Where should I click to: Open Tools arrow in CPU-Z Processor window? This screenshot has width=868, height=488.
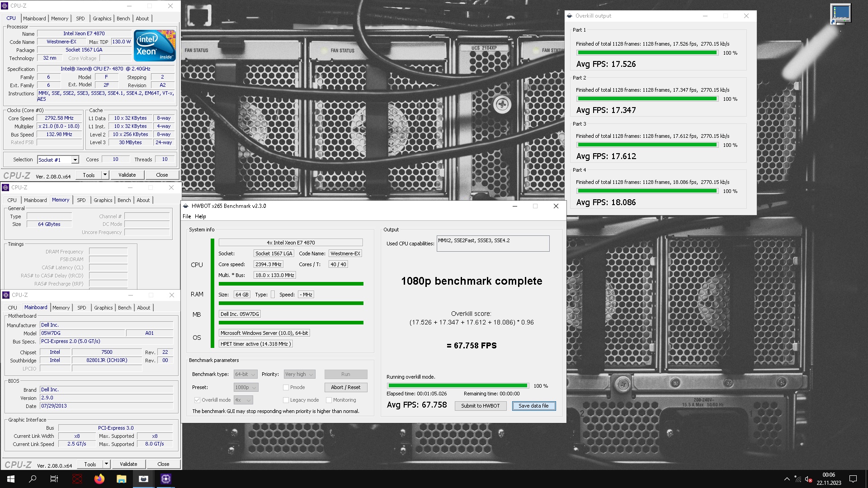[105, 175]
